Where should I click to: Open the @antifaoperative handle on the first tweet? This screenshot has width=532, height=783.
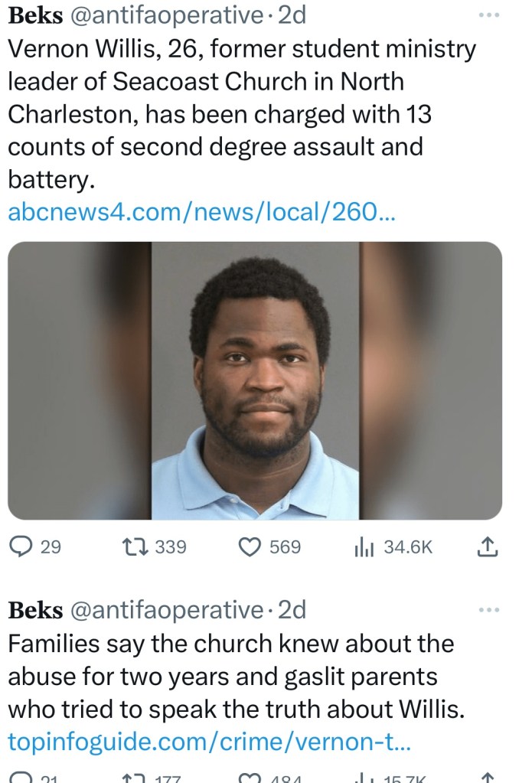click(167, 15)
